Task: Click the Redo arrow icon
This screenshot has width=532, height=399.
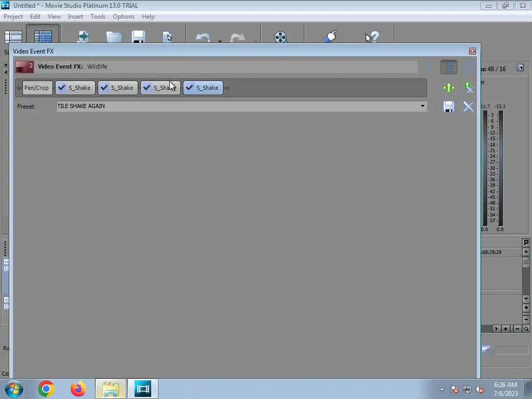Action: [237, 37]
